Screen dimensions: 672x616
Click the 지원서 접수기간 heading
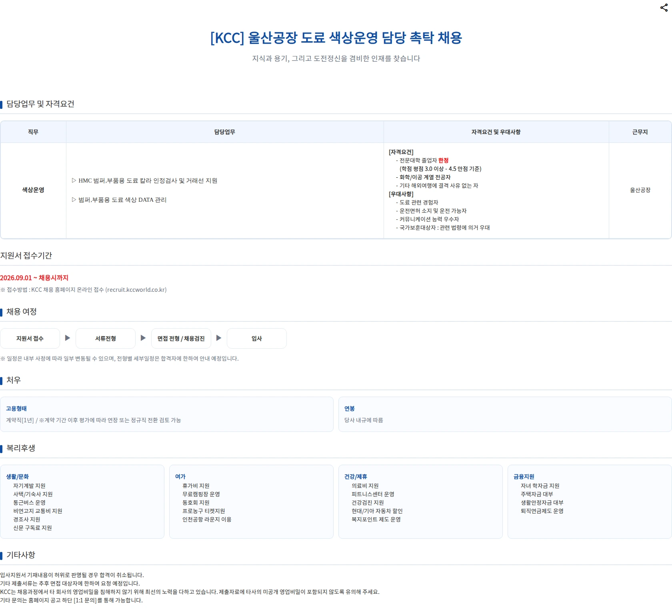(x=26, y=256)
